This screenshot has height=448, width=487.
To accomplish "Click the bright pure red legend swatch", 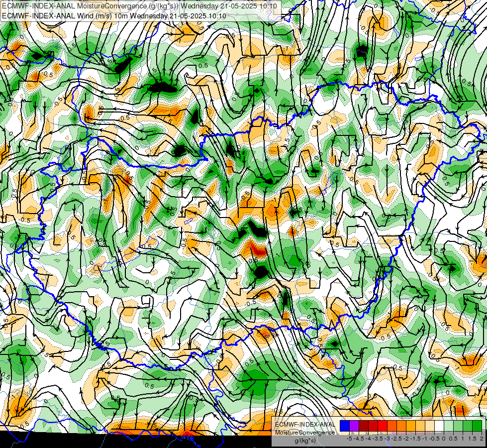I will pos(383,426).
